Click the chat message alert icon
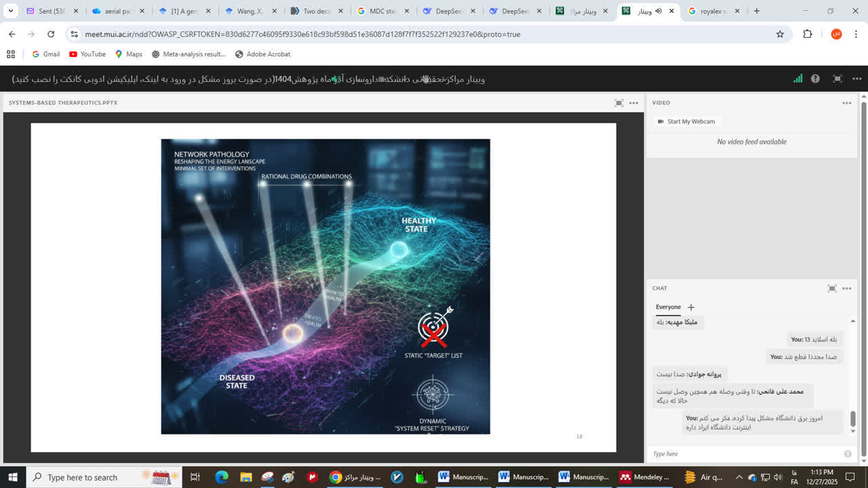Screen dimensions: 868x488 (848, 454)
